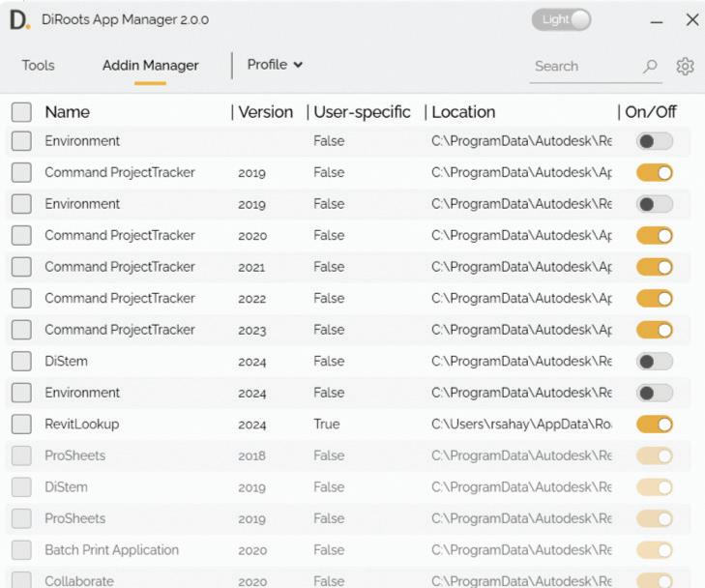
Task: Sort by the On/Off column header
Action: pos(651,112)
